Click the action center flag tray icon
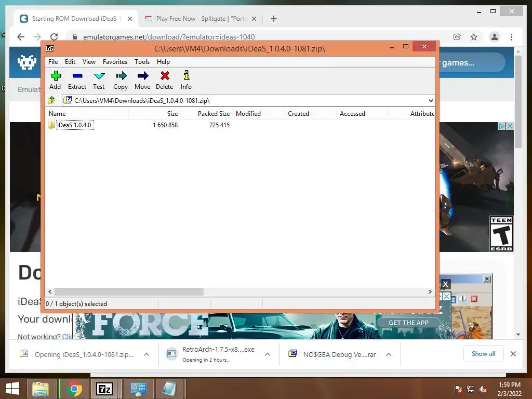The width and height of the screenshot is (532, 399). tap(458, 389)
